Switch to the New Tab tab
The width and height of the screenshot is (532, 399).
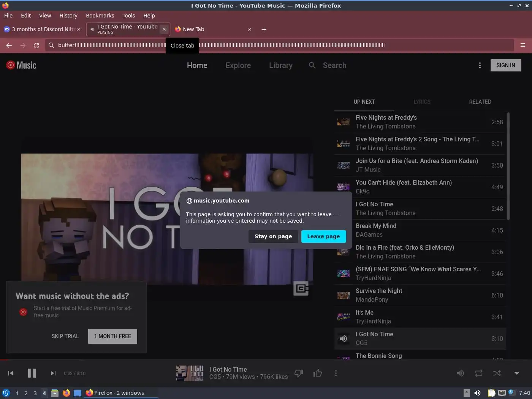click(213, 29)
